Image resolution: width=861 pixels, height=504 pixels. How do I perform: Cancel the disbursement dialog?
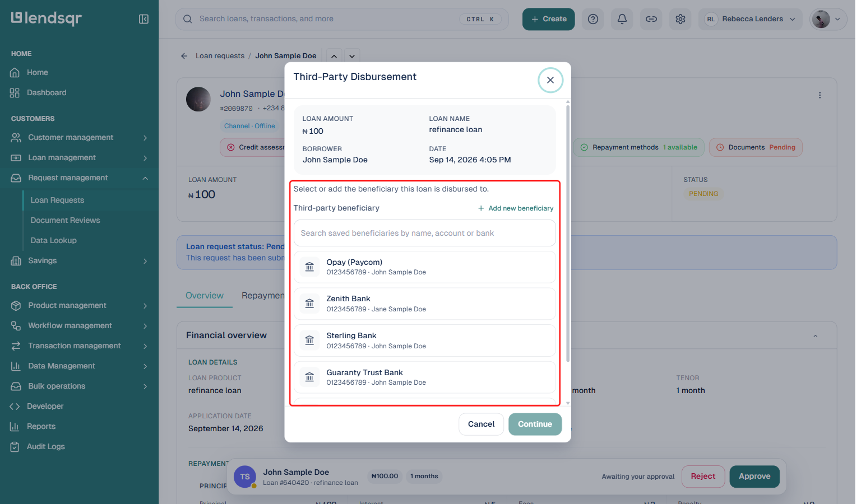(x=482, y=424)
